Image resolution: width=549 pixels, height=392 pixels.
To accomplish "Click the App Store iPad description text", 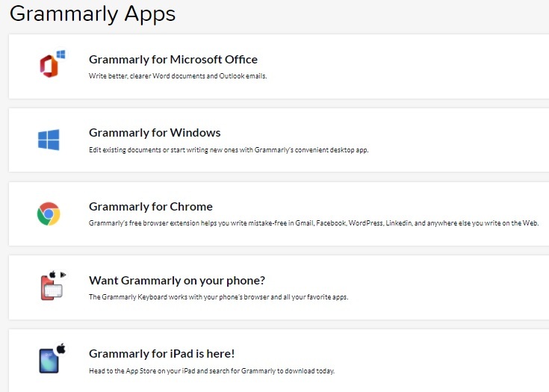I will 212,370.
